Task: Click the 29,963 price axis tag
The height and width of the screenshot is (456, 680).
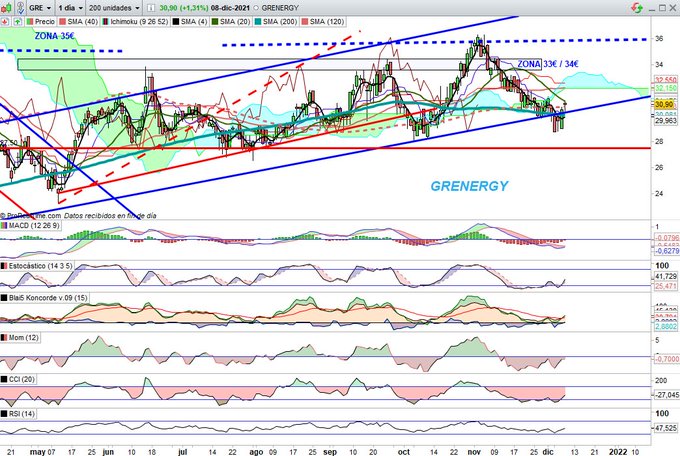Action: (665, 121)
